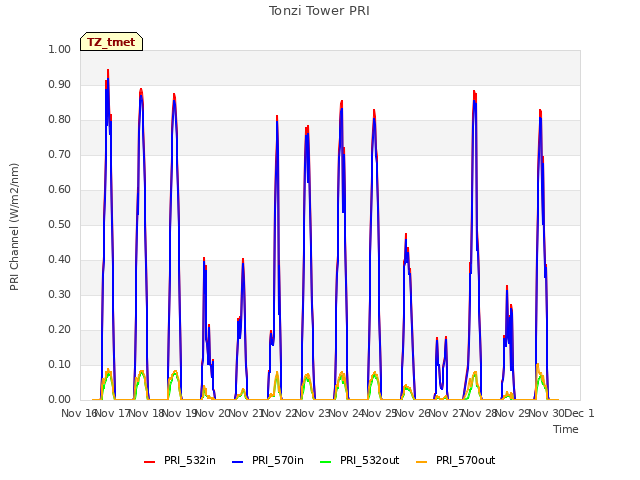Click the 0.60 y-axis tick label
Image resolution: width=640 pixels, height=480 pixels.
[x=60, y=189]
